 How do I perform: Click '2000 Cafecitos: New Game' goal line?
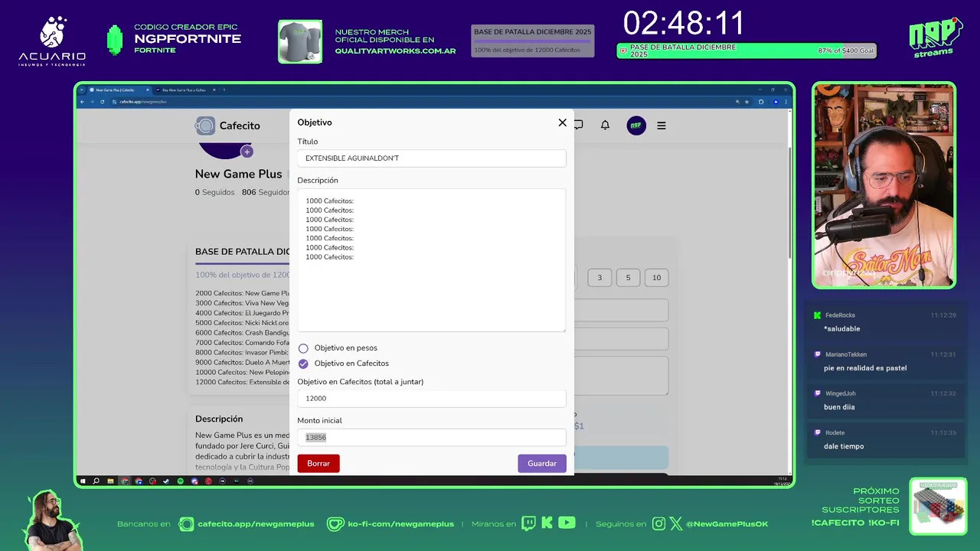click(242, 293)
